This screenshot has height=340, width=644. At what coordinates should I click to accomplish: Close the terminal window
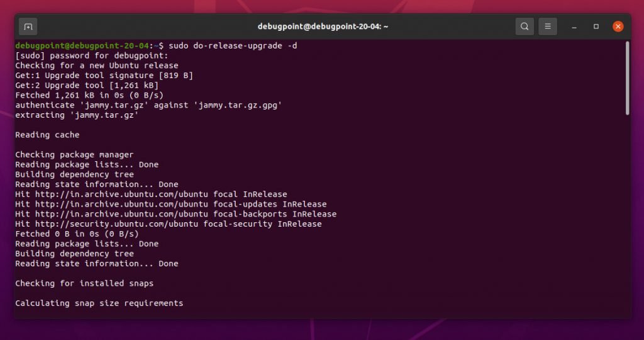[x=618, y=26]
